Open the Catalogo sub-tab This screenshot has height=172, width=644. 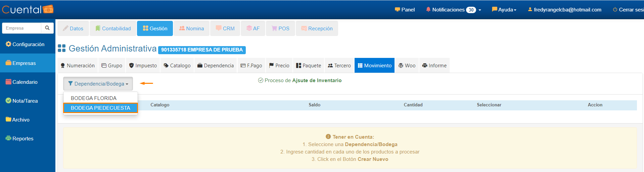[x=177, y=66]
